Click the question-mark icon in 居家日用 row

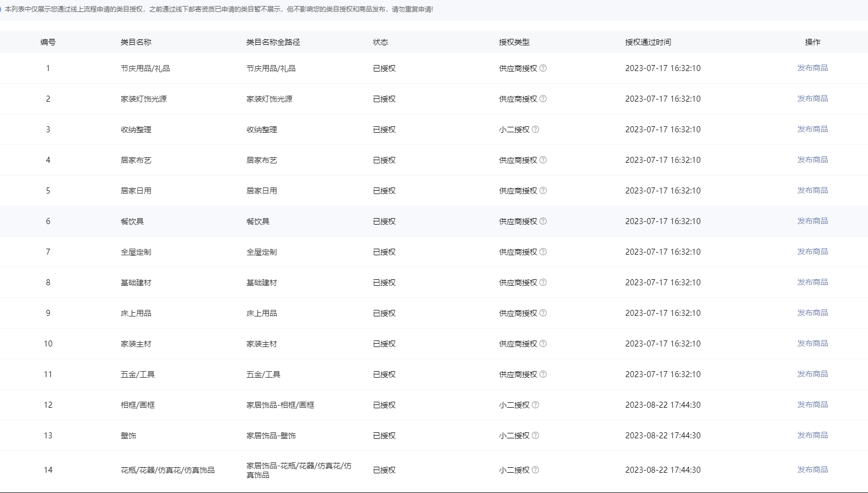(x=543, y=191)
